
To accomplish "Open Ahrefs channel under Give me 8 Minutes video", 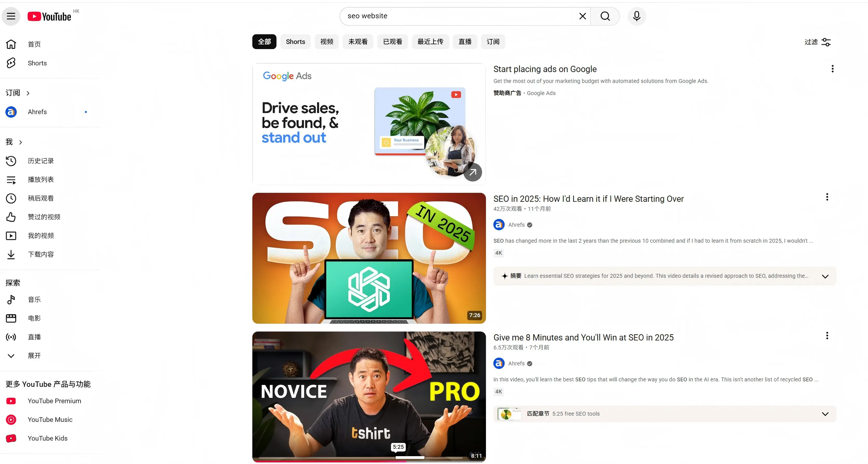I will click(x=516, y=363).
